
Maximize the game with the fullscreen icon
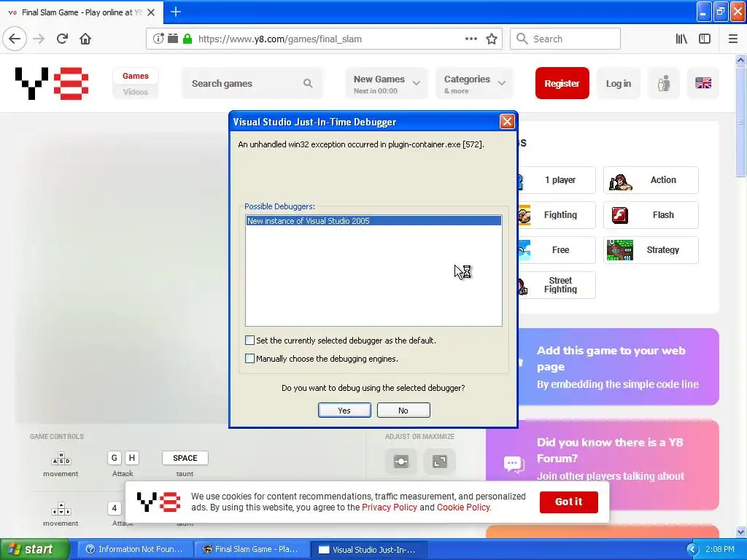point(439,461)
